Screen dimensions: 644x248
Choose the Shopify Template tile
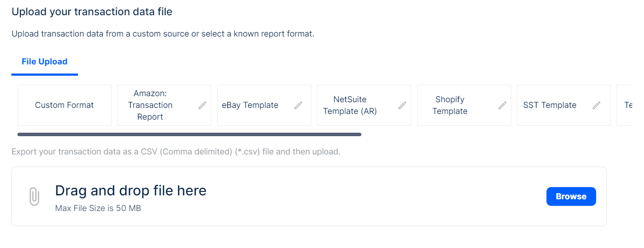450,105
